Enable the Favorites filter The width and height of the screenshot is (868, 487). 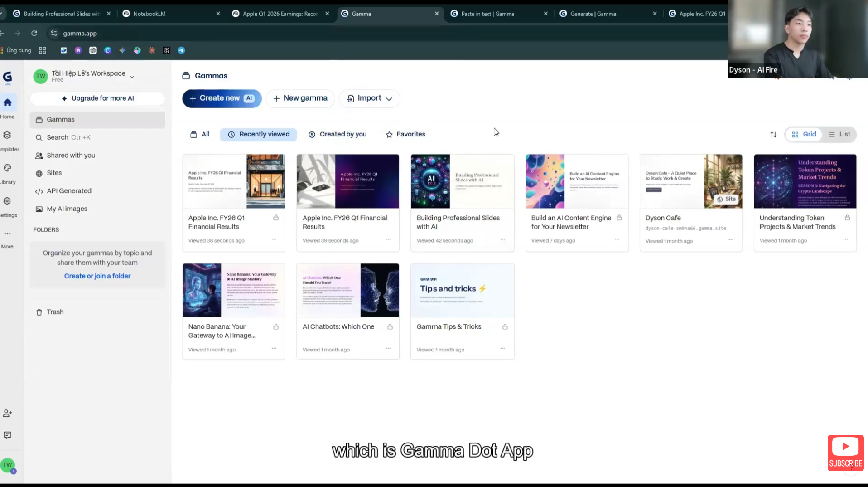click(x=405, y=134)
